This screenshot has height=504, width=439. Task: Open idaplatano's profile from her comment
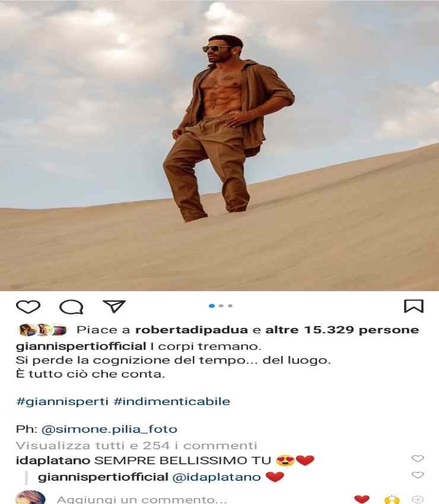click(53, 460)
